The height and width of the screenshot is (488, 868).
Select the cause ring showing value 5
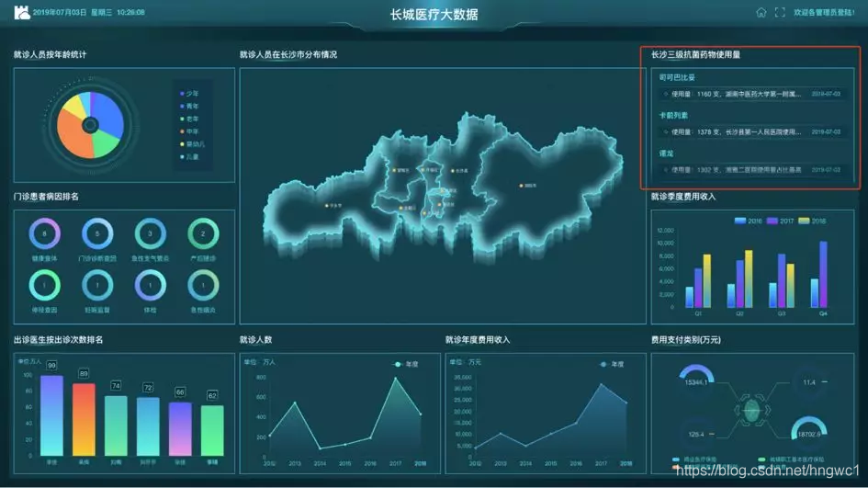click(97, 233)
